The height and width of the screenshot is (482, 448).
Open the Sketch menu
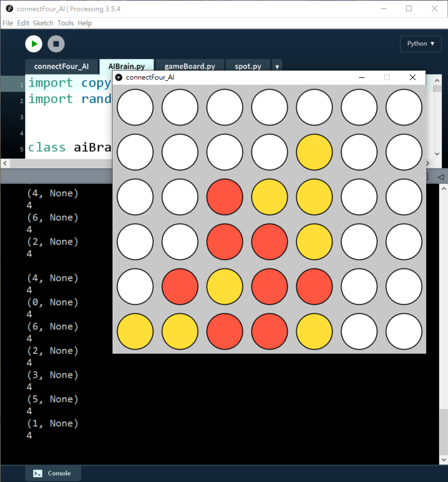pyautogui.click(x=43, y=23)
